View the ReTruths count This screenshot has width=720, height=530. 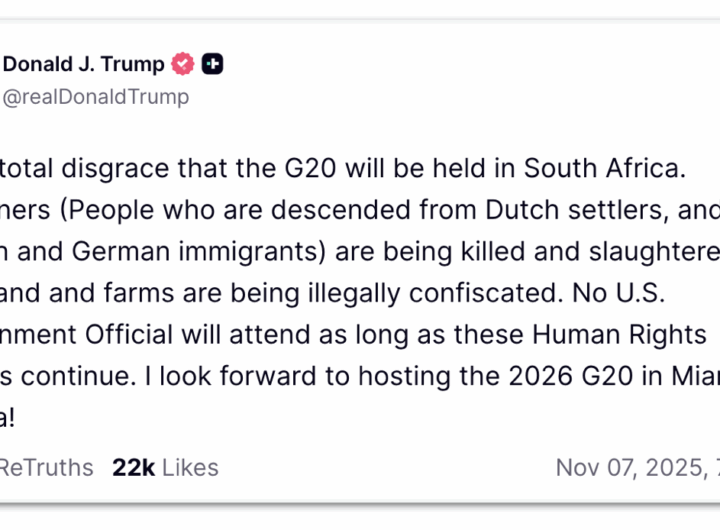pos(46,467)
